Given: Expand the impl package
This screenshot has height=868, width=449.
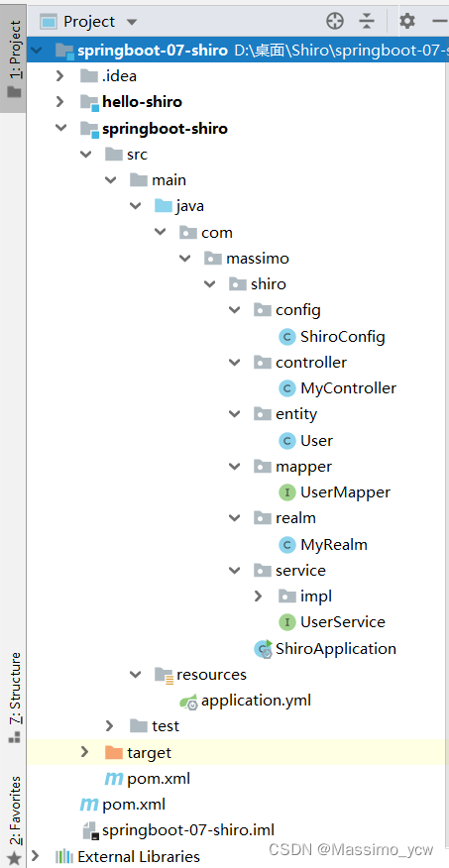Looking at the screenshot, I should tap(259, 597).
